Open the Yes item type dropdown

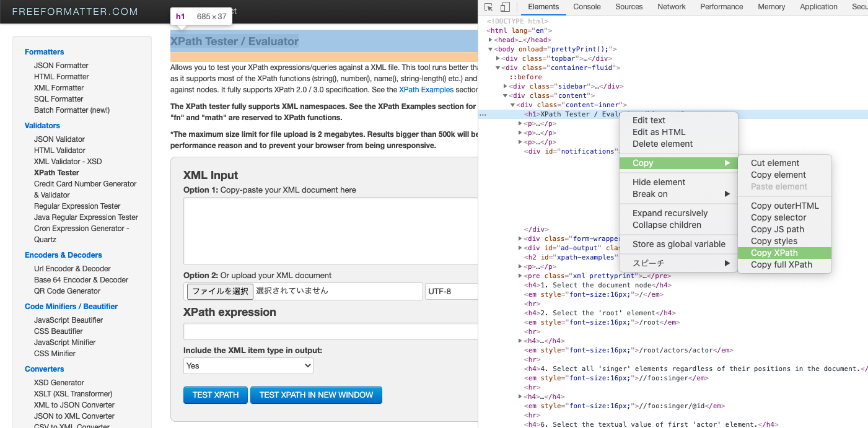coord(248,365)
